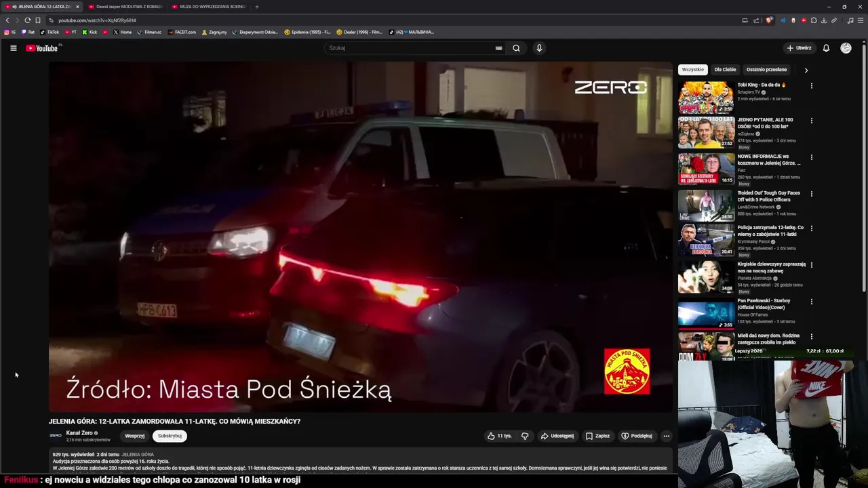This screenshot has height=488, width=868.
Task: Open the Kanał Zero channel name
Action: click(x=79, y=433)
